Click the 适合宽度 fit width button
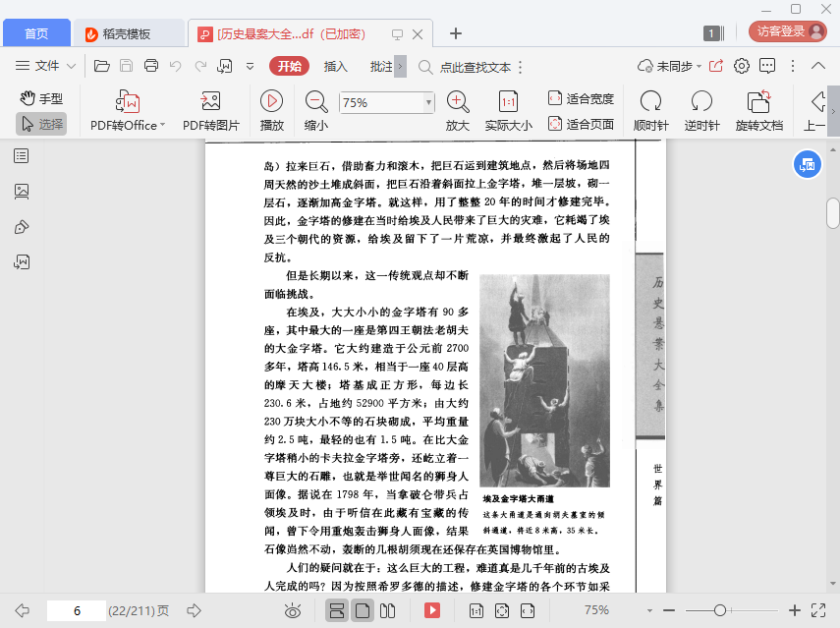The height and width of the screenshot is (628, 840). [x=581, y=98]
